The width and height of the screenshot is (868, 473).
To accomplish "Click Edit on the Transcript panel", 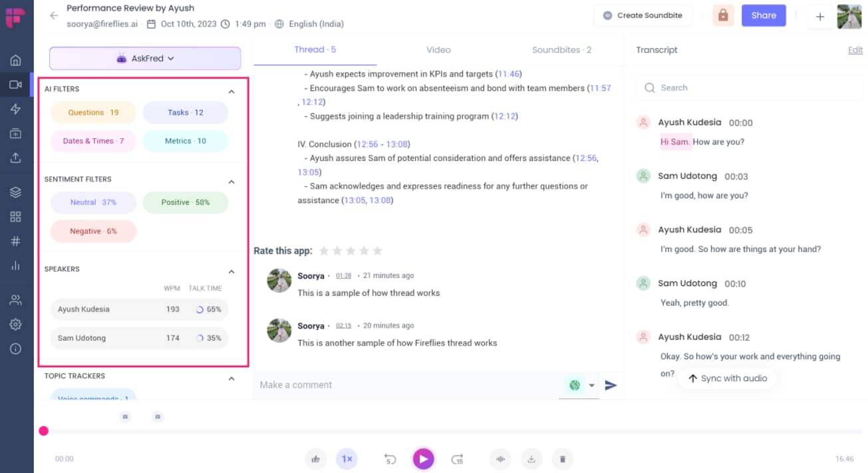I will tap(855, 49).
